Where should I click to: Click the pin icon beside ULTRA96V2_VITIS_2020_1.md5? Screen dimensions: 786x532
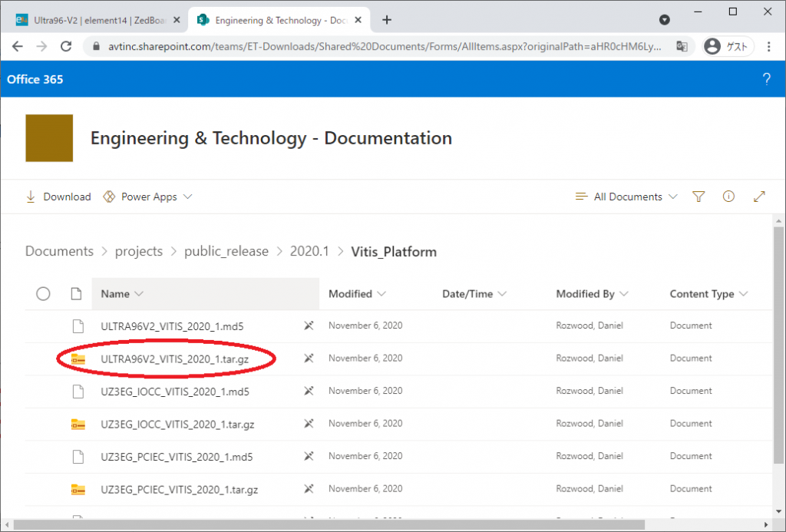[309, 325]
